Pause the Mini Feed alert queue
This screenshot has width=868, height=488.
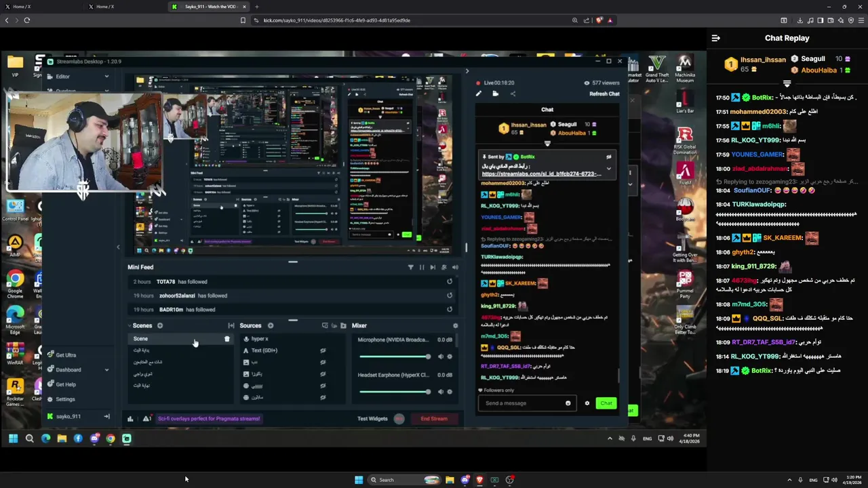pos(422,267)
